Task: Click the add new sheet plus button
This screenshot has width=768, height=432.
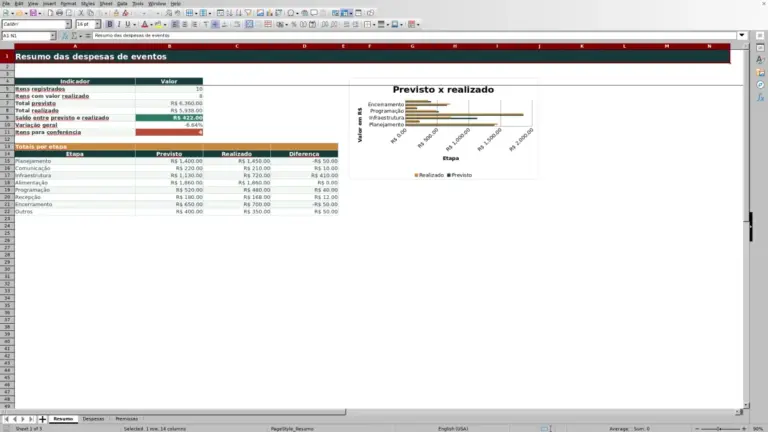Action: point(42,419)
